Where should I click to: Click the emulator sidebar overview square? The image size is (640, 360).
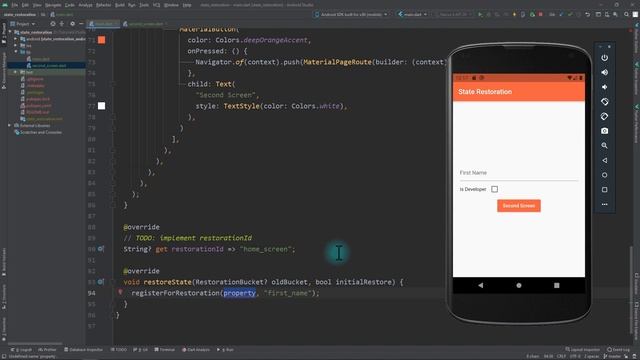click(604, 190)
